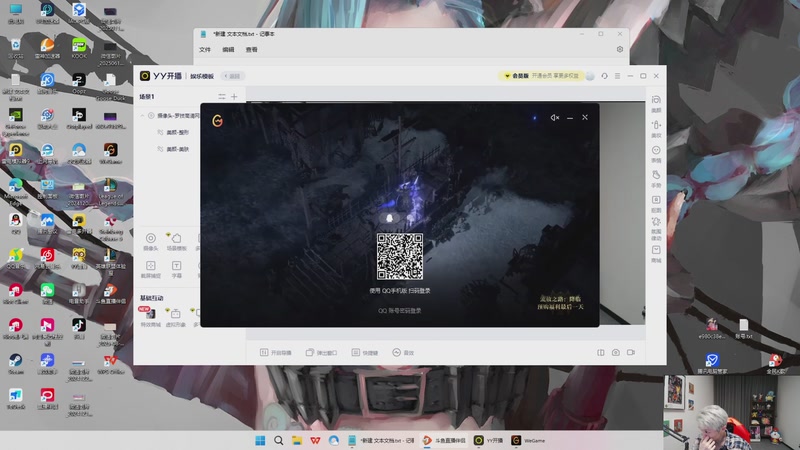Open File Explorer from the taskbar

click(x=297, y=440)
